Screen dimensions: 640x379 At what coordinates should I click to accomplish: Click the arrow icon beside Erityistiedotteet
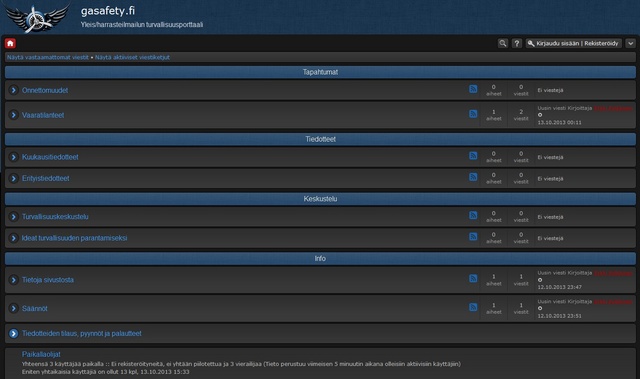click(x=13, y=178)
